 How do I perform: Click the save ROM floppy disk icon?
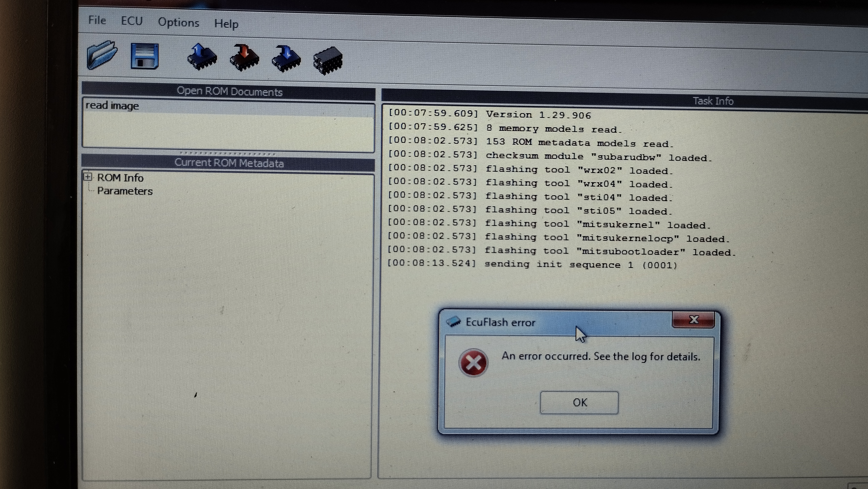point(144,57)
